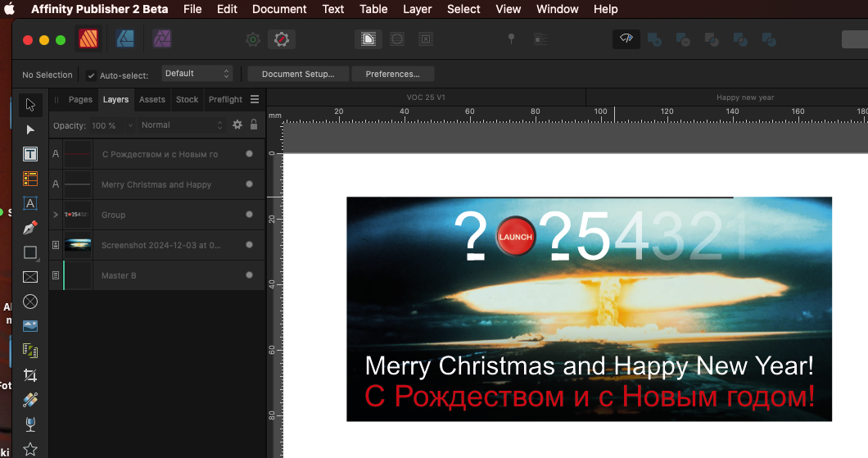Image resolution: width=868 pixels, height=458 pixels.
Task: Expand the Group layer
Action: (x=56, y=215)
